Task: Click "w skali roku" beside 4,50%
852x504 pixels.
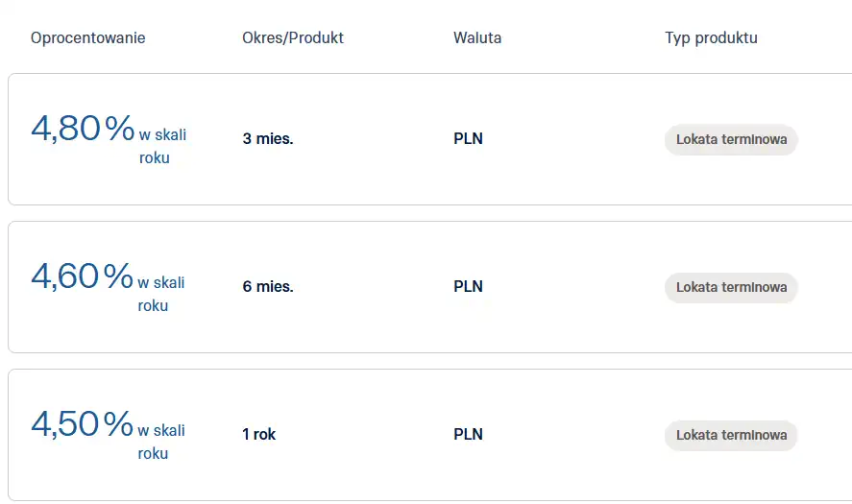Action: pos(160,443)
